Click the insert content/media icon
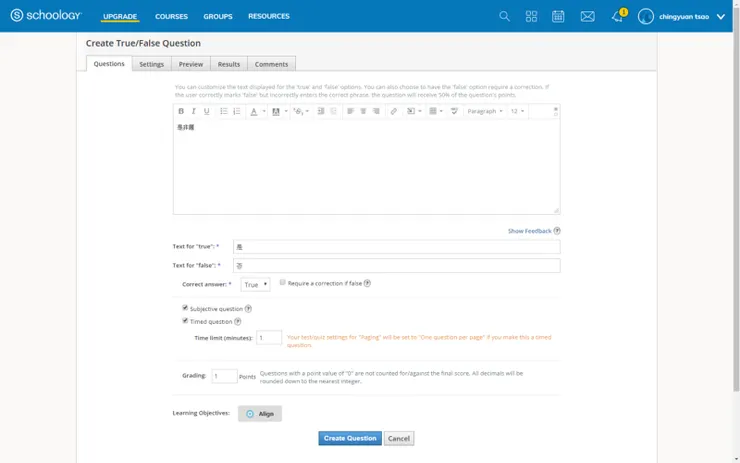This screenshot has width=740, height=463. click(x=411, y=111)
